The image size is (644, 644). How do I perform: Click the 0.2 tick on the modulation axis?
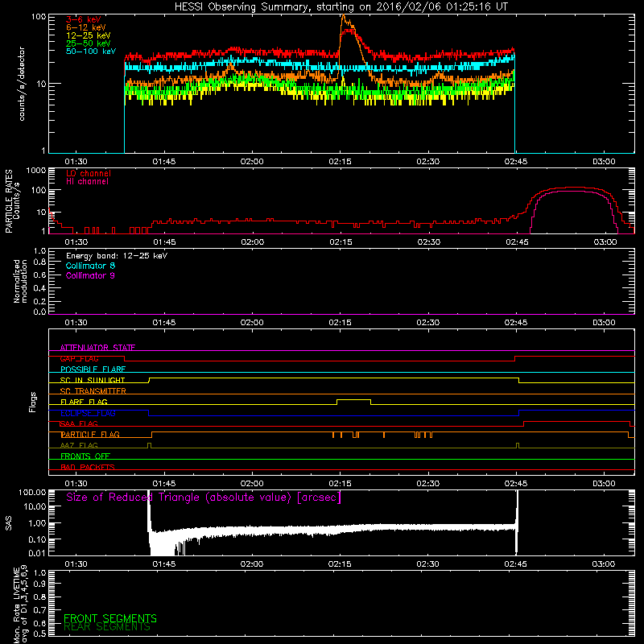pos(39,301)
